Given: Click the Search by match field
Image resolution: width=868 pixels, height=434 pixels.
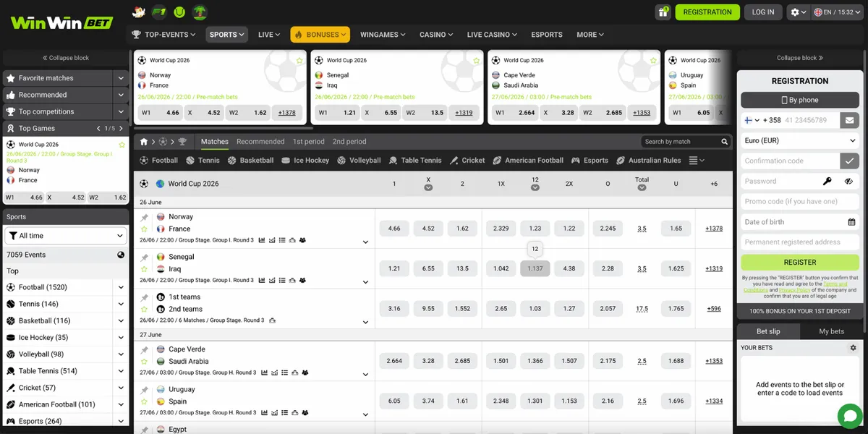Looking at the screenshot, I should pos(686,142).
